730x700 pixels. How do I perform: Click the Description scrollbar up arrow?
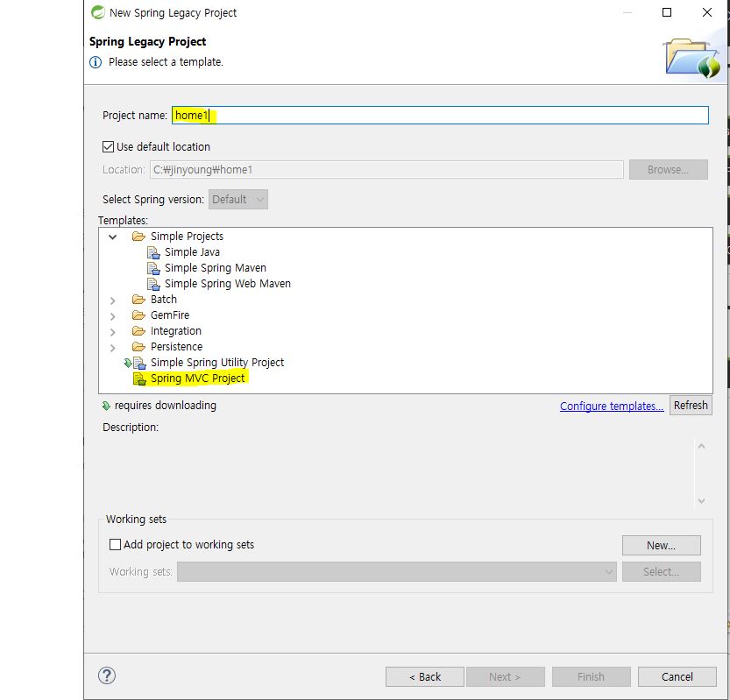701,446
